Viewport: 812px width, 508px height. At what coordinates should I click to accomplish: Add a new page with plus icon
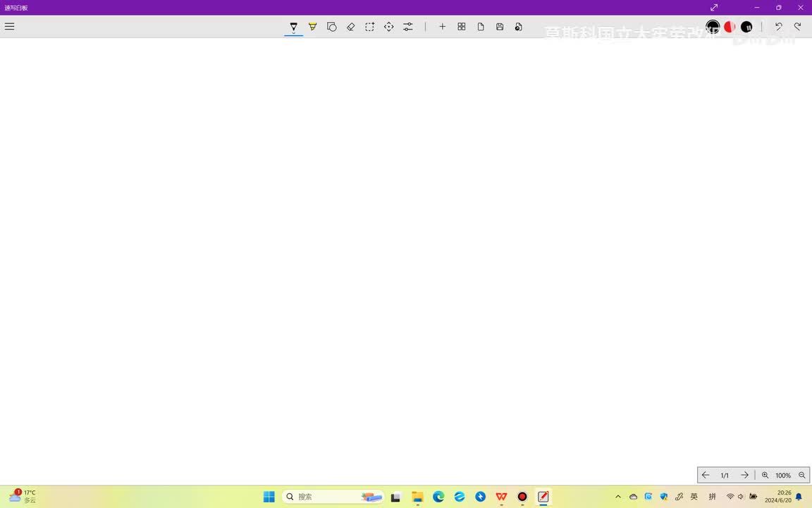pyautogui.click(x=442, y=26)
